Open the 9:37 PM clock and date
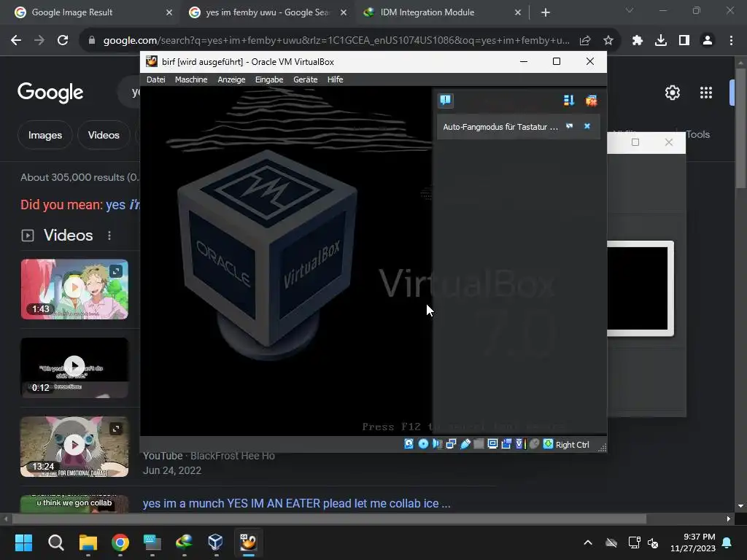 (x=693, y=542)
